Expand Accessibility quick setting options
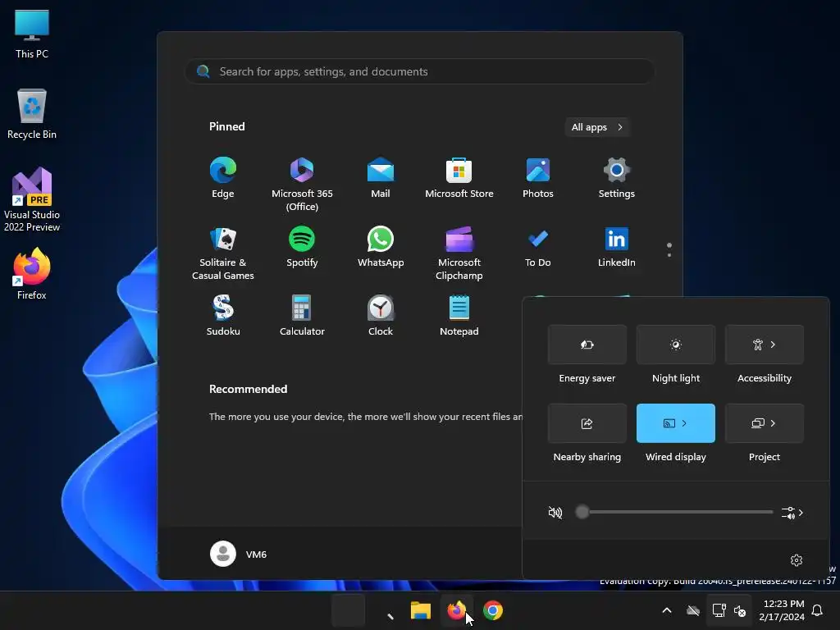 pos(773,345)
